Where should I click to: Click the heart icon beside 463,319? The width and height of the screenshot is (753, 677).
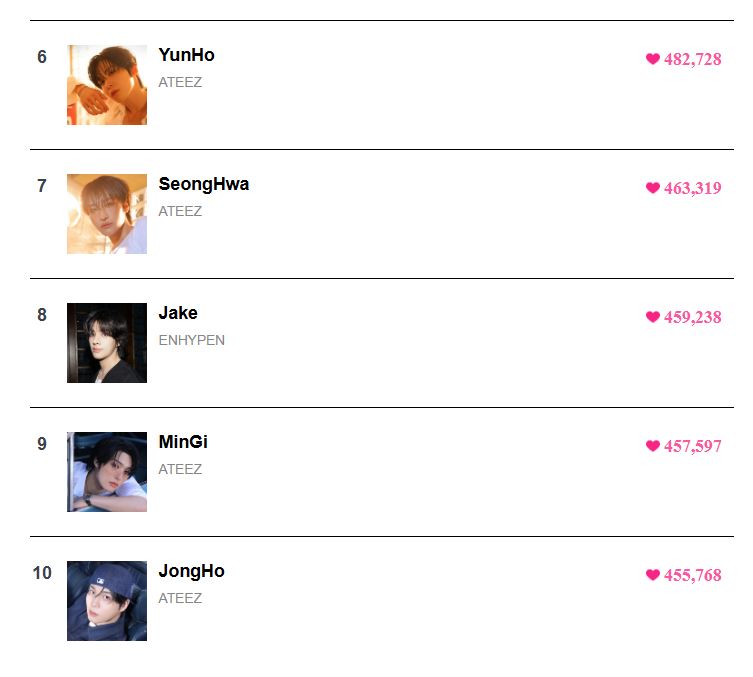(x=653, y=188)
